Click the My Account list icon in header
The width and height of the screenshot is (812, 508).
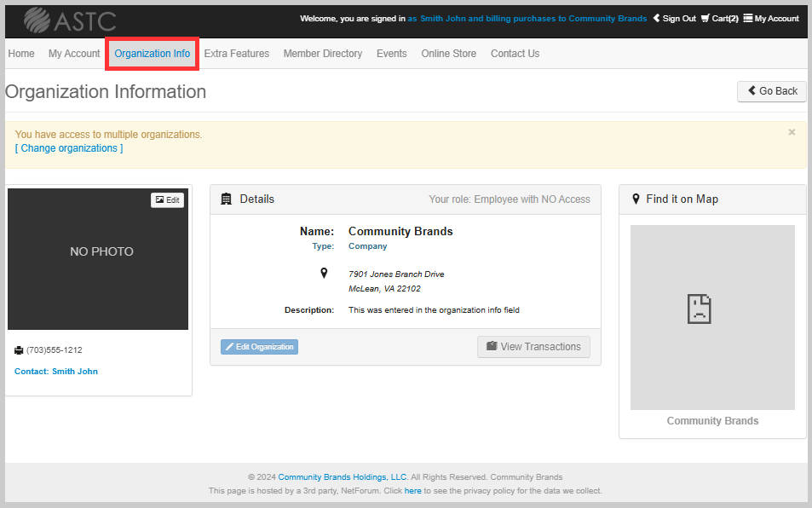tap(748, 18)
